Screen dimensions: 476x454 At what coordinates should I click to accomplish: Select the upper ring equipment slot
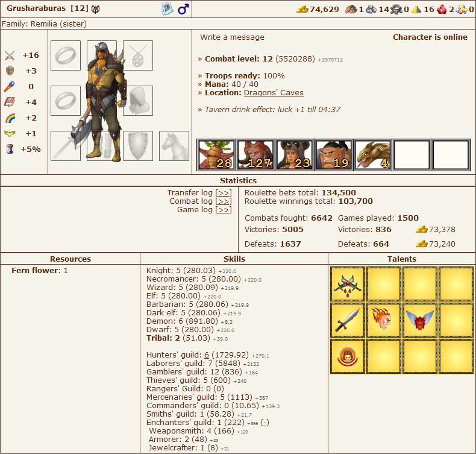tap(66, 55)
